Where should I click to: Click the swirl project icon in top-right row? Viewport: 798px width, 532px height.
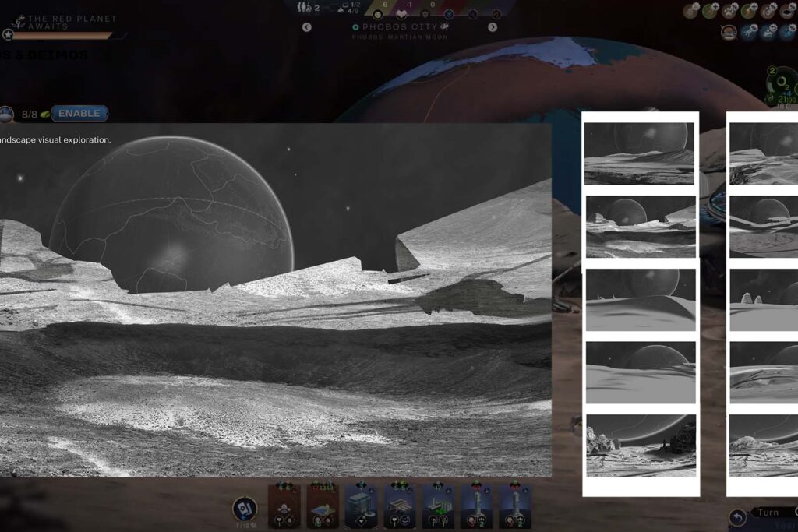tap(769, 11)
